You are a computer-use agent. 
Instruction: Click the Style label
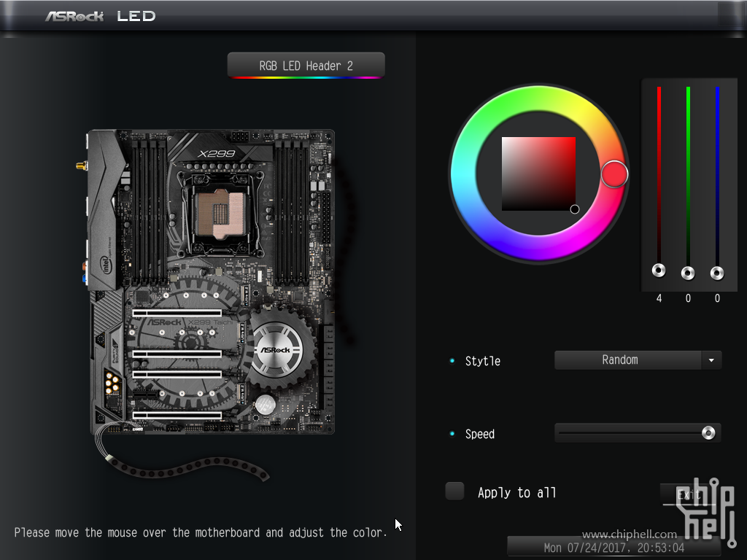[x=483, y=361]
